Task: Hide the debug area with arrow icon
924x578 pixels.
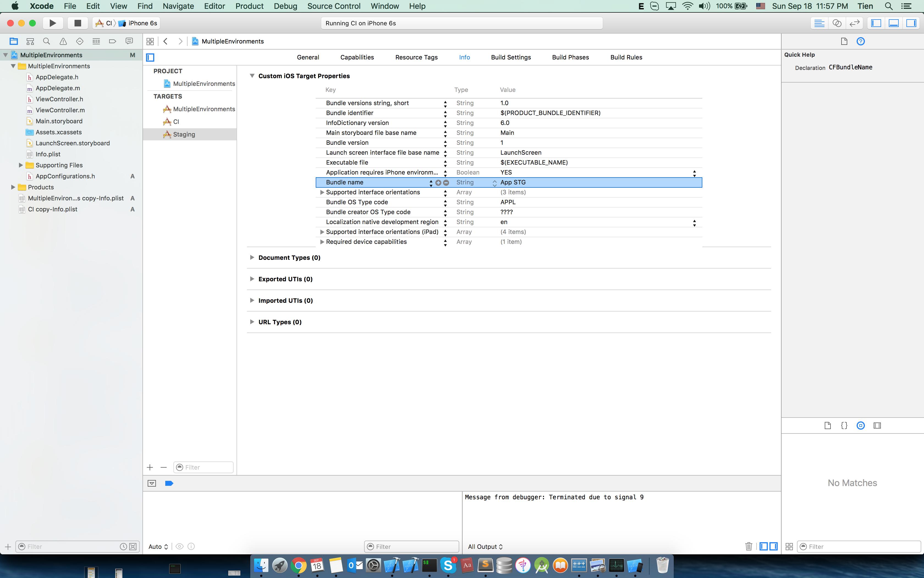Action: point(152,483)
